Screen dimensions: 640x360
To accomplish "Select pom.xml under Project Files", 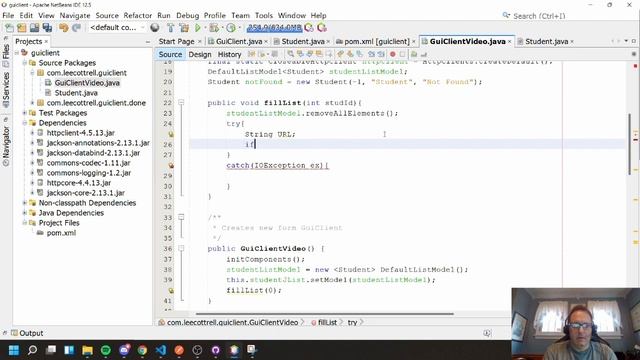I will point(61,233).
